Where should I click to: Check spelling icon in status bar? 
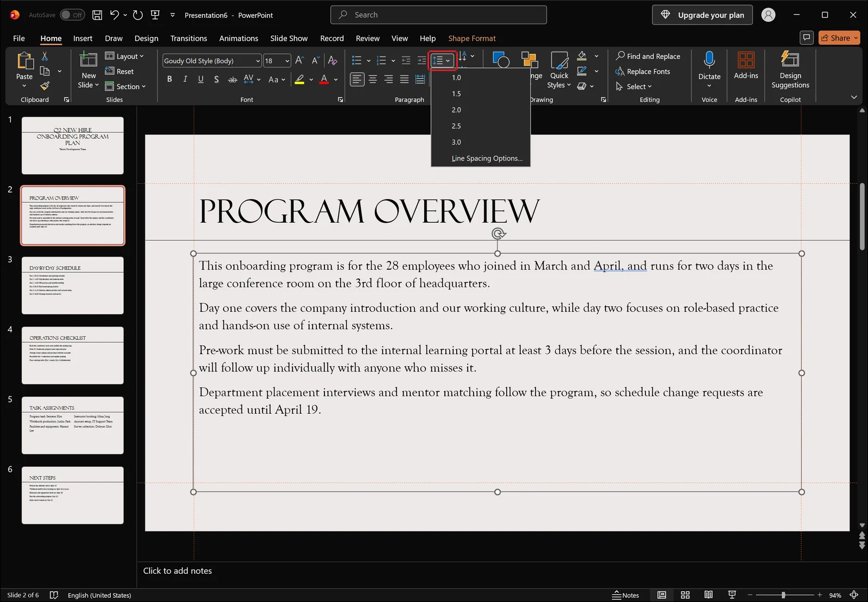54,595
